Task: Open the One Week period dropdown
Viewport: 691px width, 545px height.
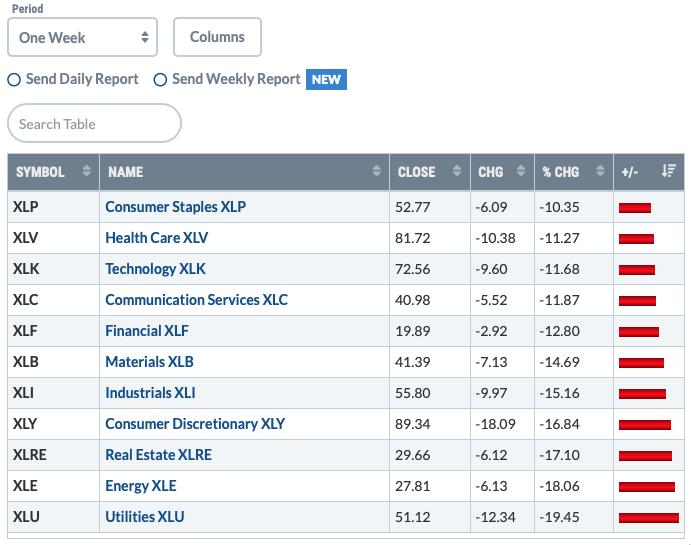Action: point(82,37)
